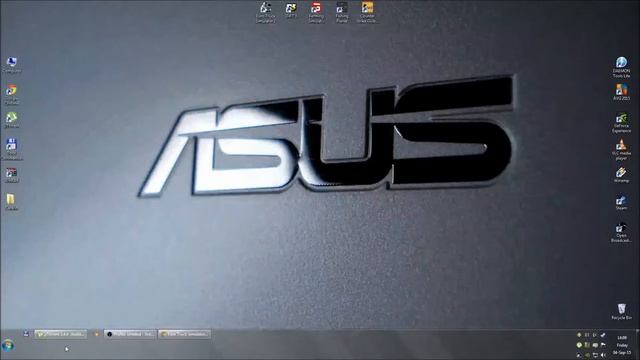Launch the Counter-Strike desktop shortcut

click(x=367, y=12)
